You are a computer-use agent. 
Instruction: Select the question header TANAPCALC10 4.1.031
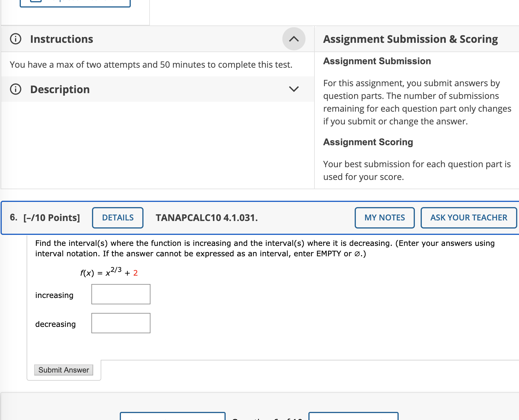tap(206, 218)
